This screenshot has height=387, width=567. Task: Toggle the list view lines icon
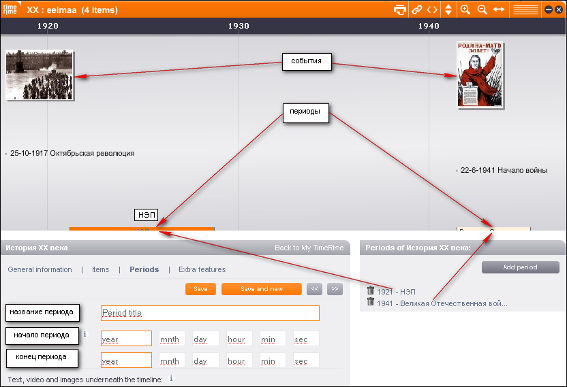[x=525, y=9]
